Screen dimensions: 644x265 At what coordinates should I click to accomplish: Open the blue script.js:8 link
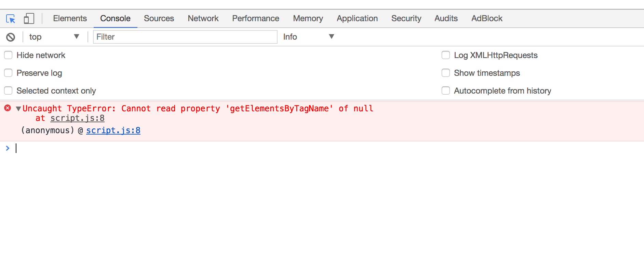click(x=113, y=130)
